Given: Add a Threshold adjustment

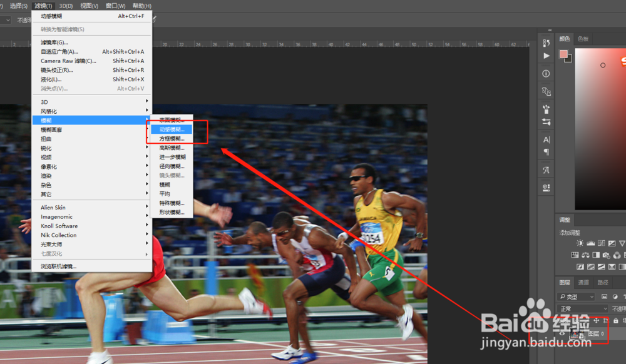Looking at the screenshot, I should (601, 266).
